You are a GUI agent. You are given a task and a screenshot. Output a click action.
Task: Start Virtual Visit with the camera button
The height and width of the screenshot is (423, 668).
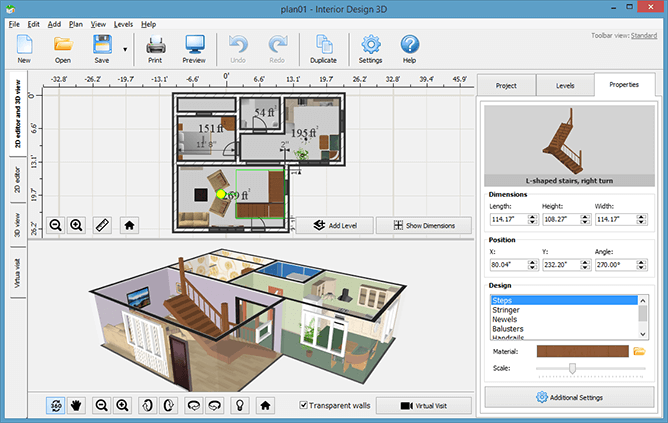[424, 406]
